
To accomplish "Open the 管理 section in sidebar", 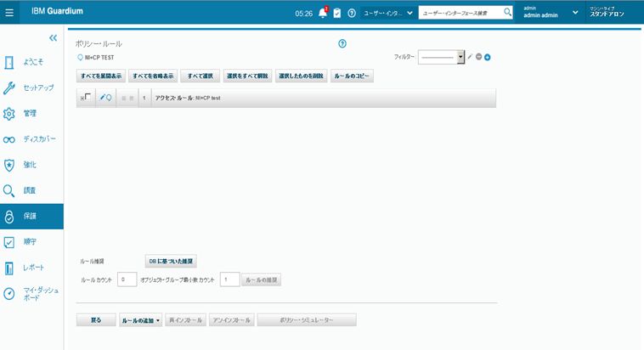I will (31, 113).
